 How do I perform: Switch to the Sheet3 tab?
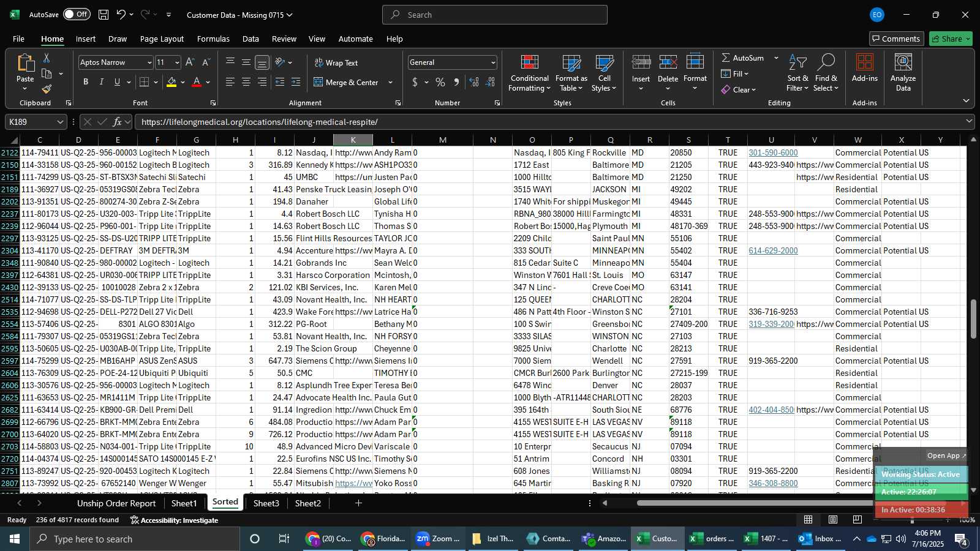pos(266,503)
